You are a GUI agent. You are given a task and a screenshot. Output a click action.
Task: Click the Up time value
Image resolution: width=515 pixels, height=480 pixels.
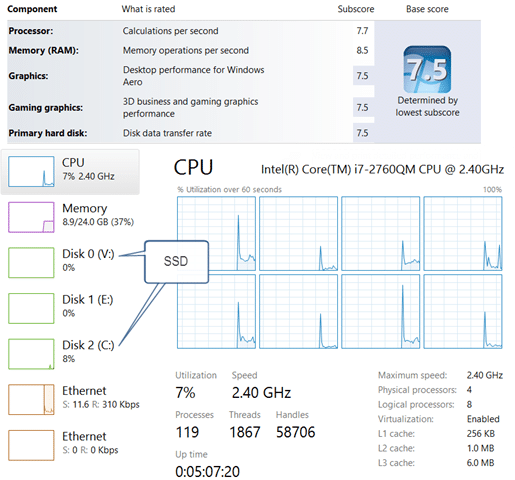[207, 472]
